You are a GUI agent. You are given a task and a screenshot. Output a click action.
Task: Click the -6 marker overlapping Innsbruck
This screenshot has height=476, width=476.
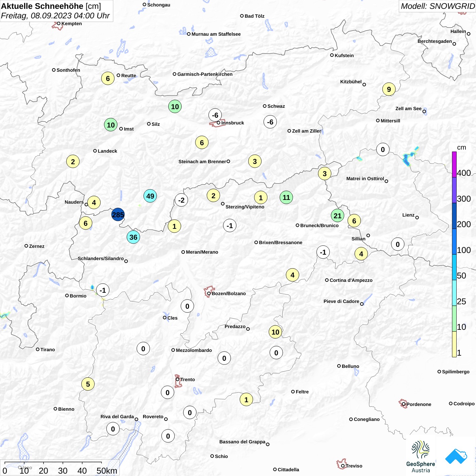click(215, 115)
